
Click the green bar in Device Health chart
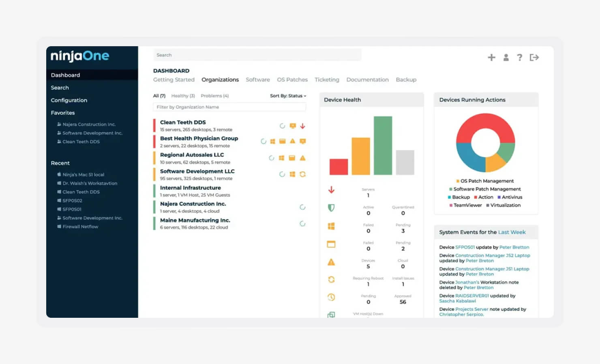tap(383, 146)
